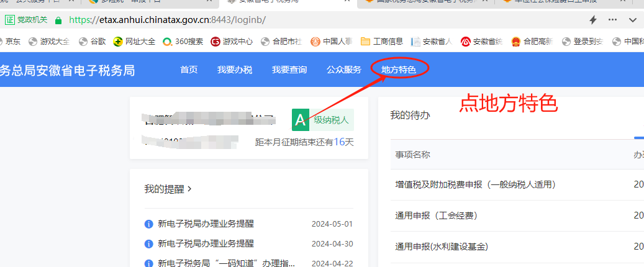Open the three-dots browser menu
This screenshot has height=267, width=644.
(612, 20)
